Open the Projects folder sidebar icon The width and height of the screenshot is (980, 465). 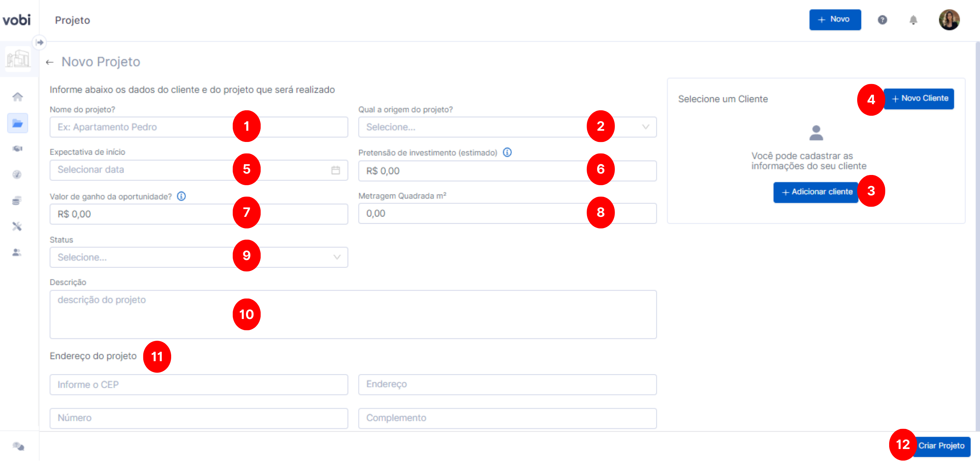pyautogui.click(x=17, y=123)
